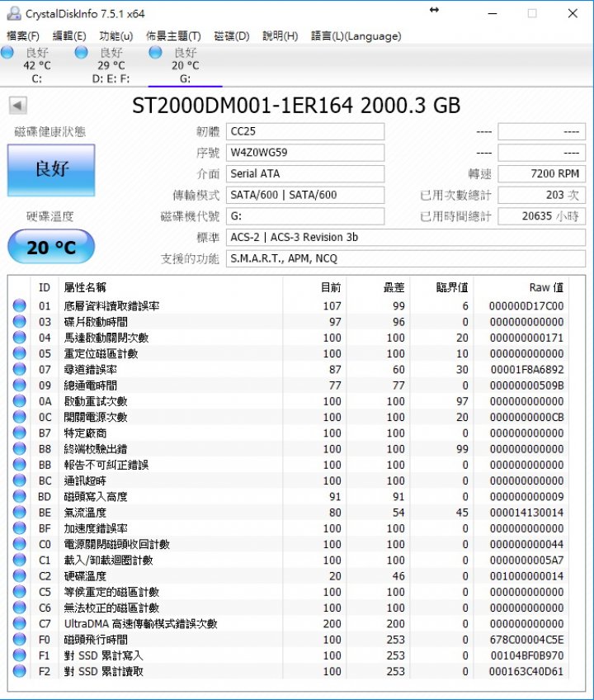
Task: Open the 佈景主題(T) menu
Action: [x=173, y=36]
